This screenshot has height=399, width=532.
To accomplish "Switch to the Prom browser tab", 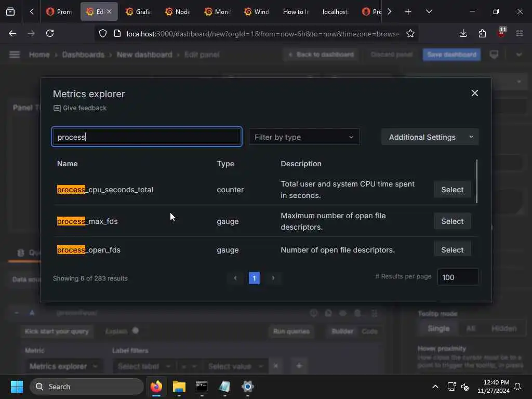I will [59, 12].
